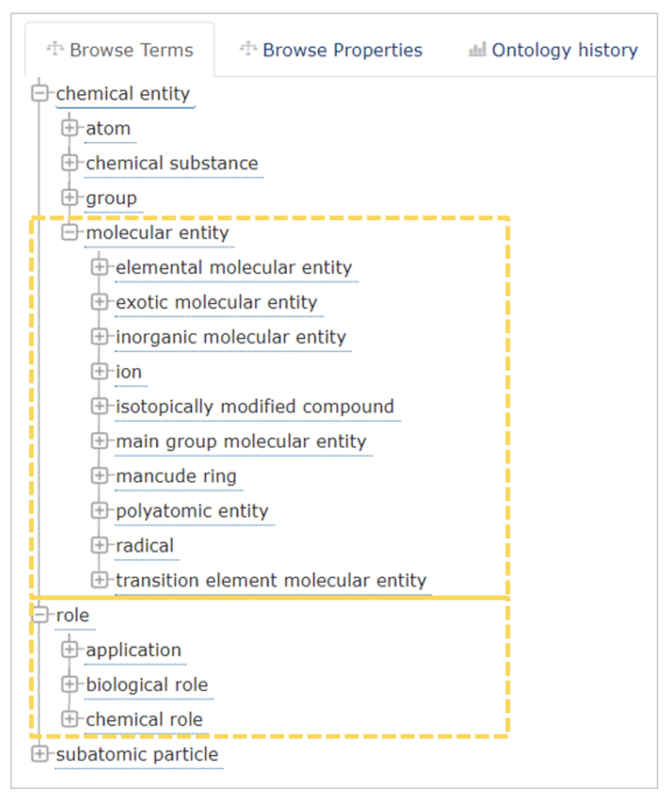Open transition element molecular entity link
Viewport: 672px width, 804px height.
tap(271, 580)
